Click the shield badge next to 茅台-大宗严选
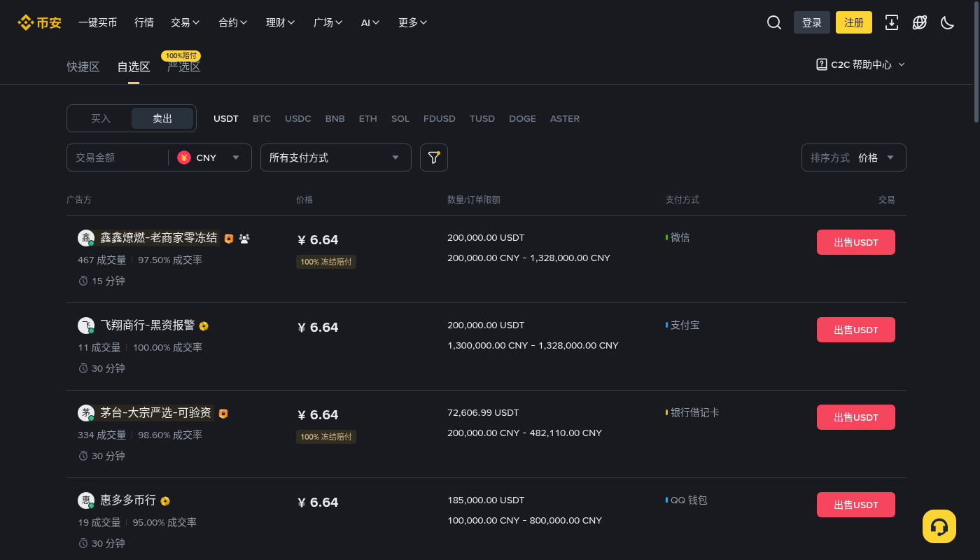Screen dimensions: 980x560 tap(223, 414)
